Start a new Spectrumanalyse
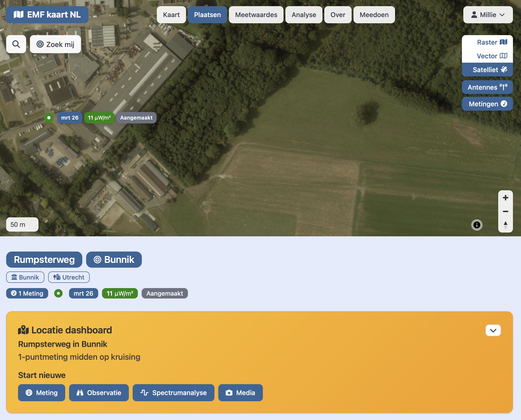Viewport: 521px width, 420px height. coord(173,392)
